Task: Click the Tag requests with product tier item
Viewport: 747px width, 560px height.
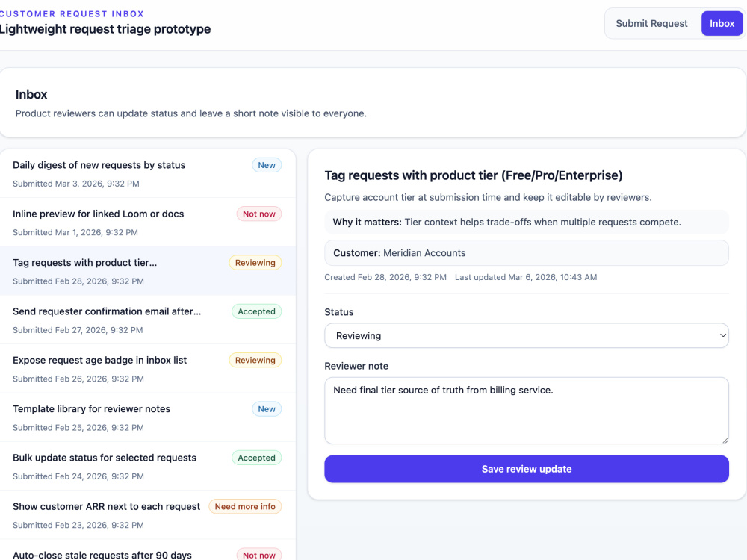Action: coord(148,272)
